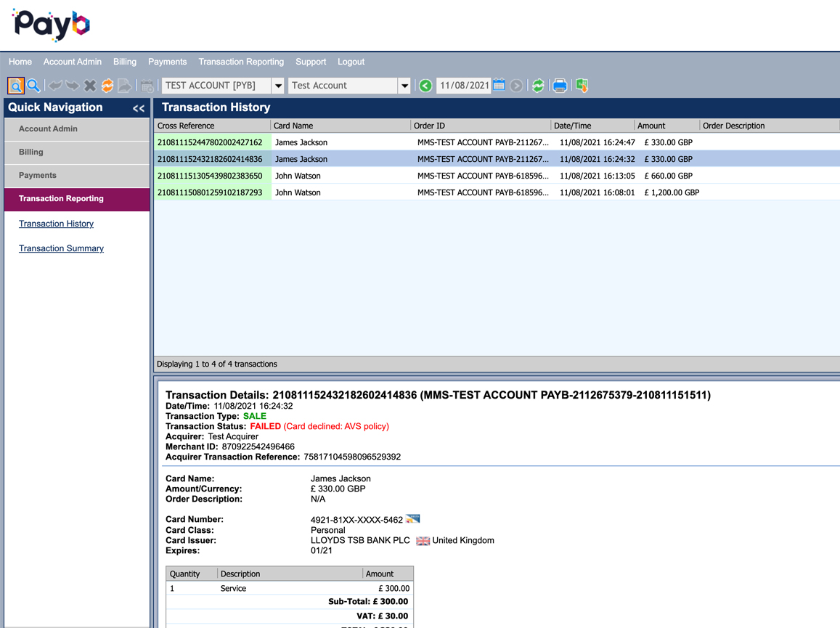Select transaction 210811150801259102187293
This screenshot has width=840, height=628.
click(x=497, y=192)
